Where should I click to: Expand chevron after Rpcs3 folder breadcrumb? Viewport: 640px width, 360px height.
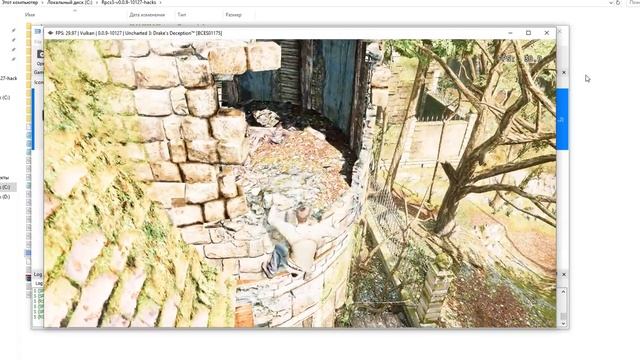[x=160, y=3]
